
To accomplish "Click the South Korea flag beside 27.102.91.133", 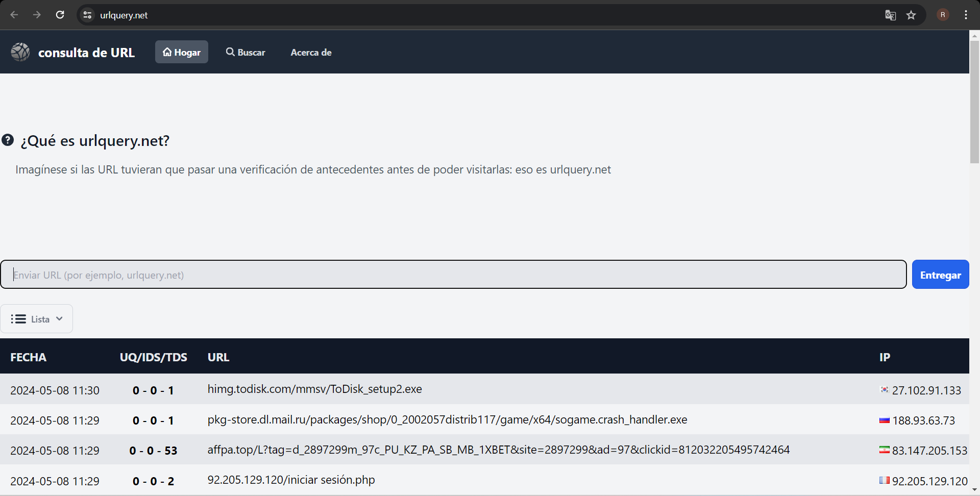I will coord(885,390).
